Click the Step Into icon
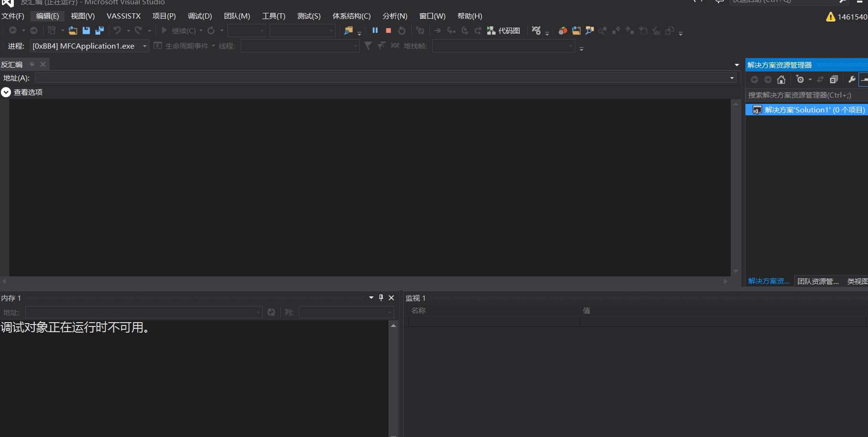 point(451,30)
